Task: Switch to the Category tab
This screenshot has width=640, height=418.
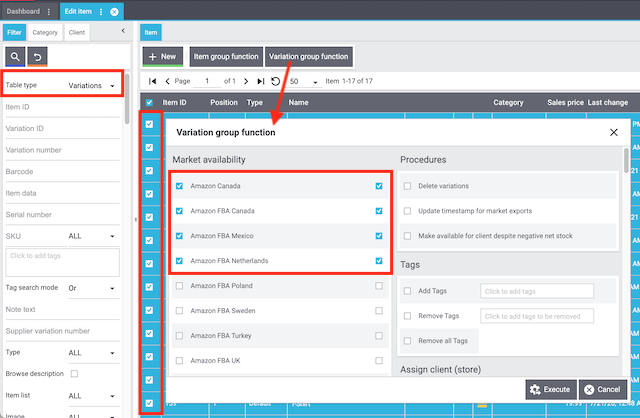Action: pyautogui.click(x=45, y=33)
